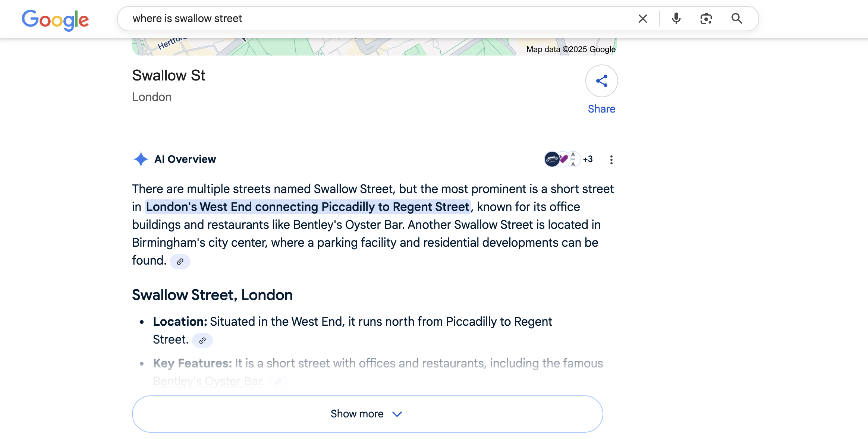
Task: Click 'Swallow Street, London' section heading
Action: point(212,295)
